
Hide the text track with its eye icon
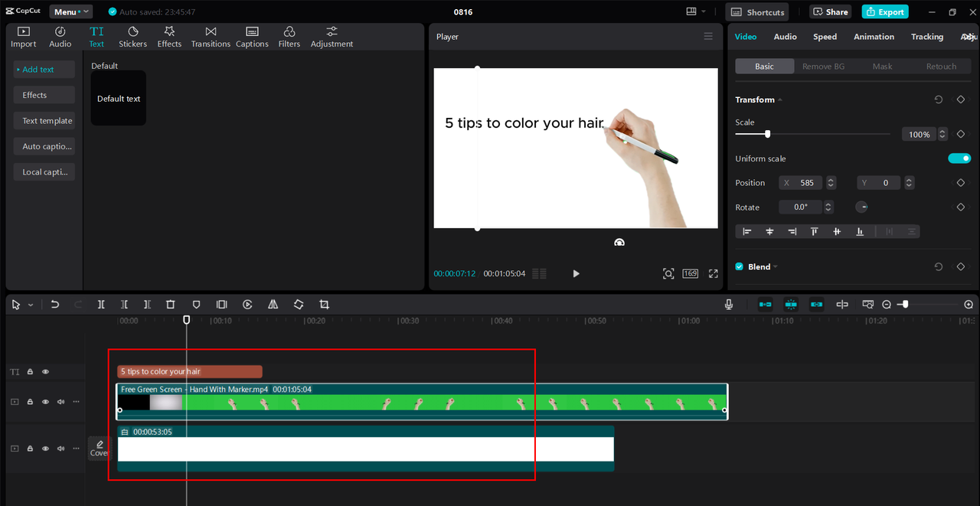(x=45, y=372)
